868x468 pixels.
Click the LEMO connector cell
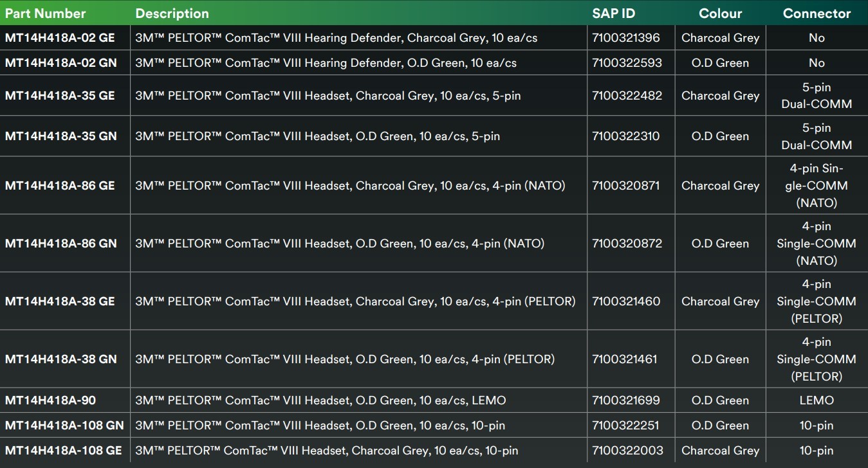(x=817, y=401)
